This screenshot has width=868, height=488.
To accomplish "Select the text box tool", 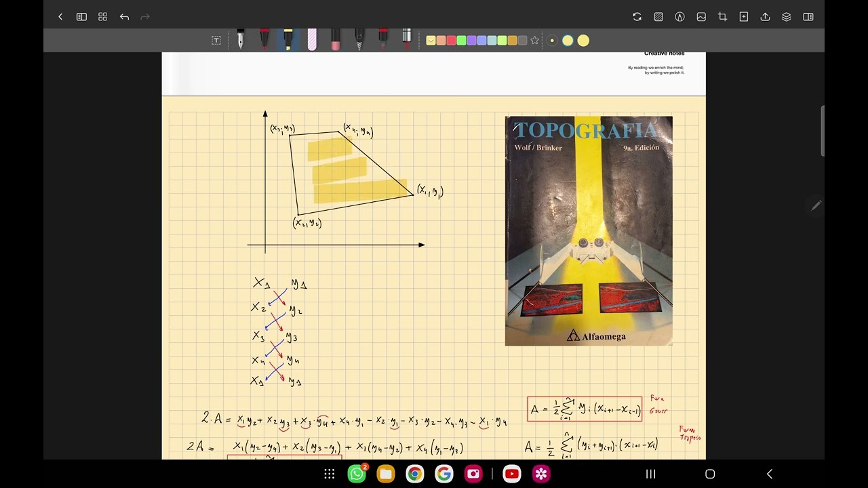I will [x=216, y=41].
